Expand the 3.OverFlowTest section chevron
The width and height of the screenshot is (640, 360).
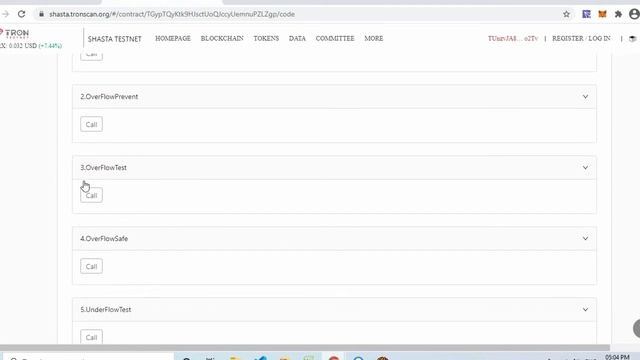(585, 168)
